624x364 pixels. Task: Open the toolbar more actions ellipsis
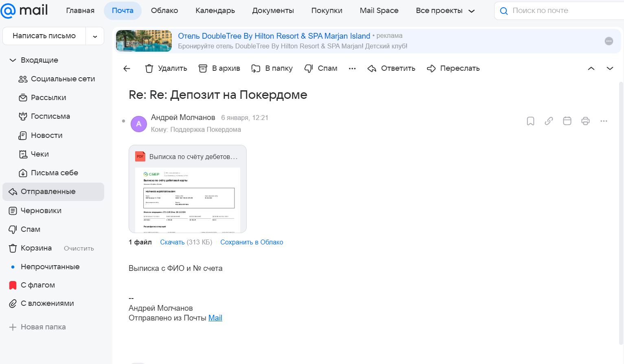click(353, 69)
